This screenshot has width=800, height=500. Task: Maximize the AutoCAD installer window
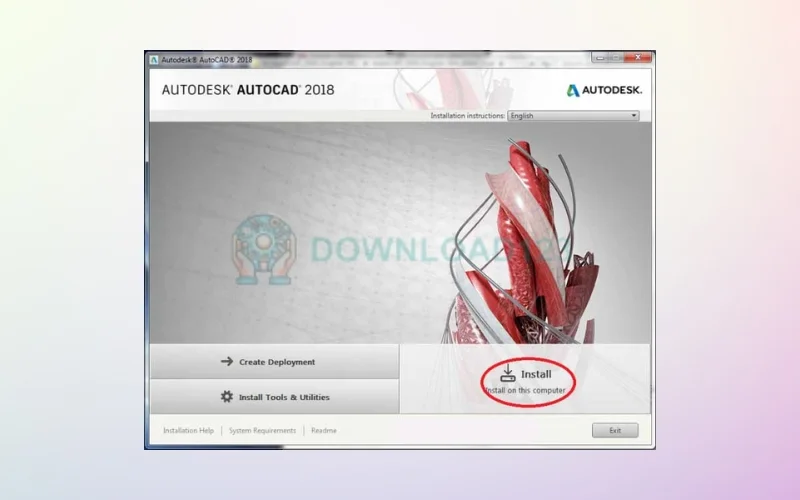point(618,59)
